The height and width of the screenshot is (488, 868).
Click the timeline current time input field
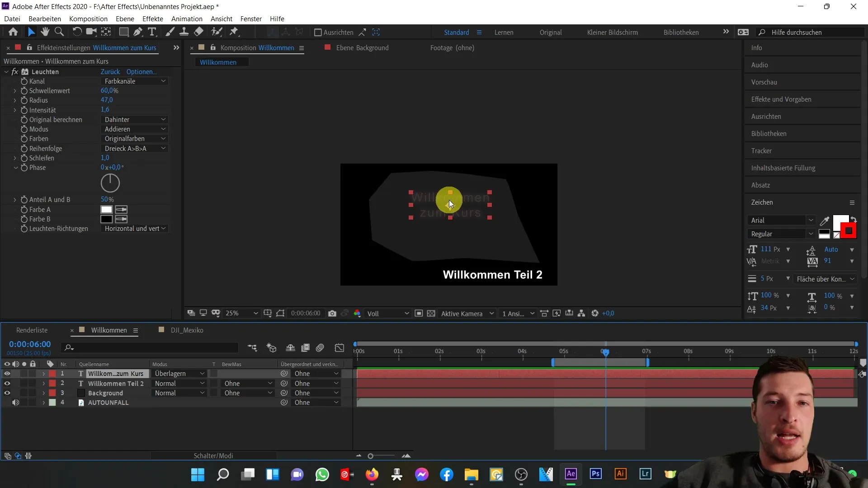click(x=30, y=343)
